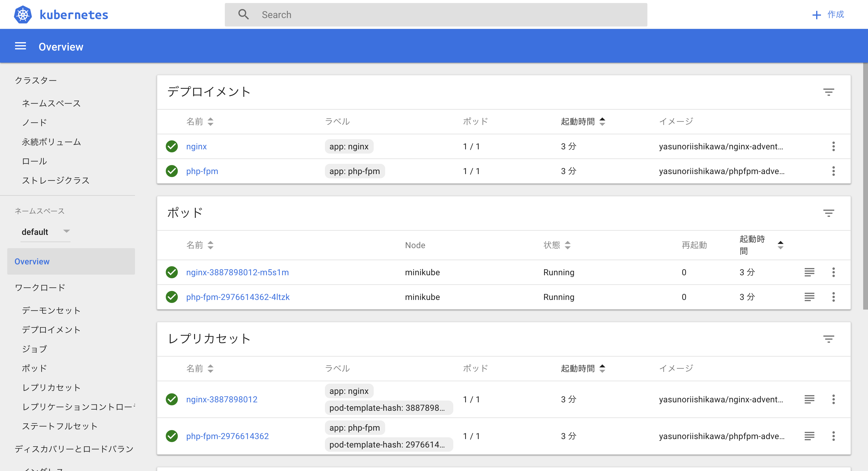This screenshot has height=471, width=868.
Task: View logs of nginx-3887898012 replica set
Action: (x=809, y=399)
